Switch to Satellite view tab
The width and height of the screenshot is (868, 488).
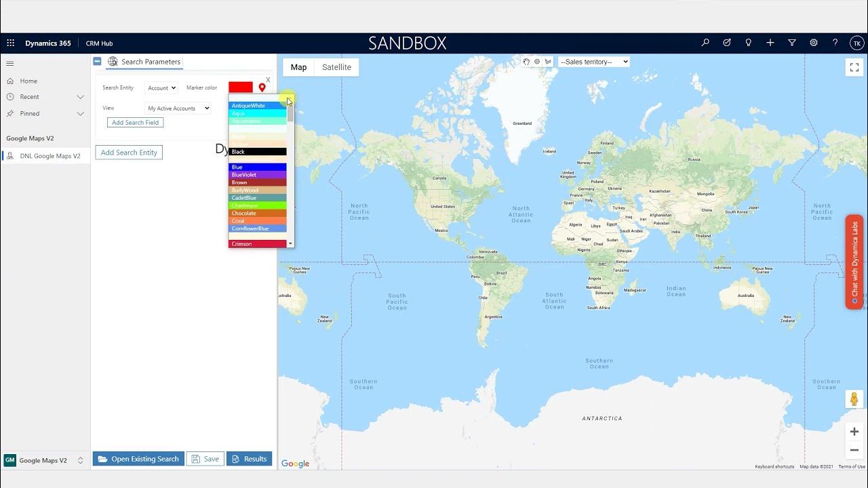point(336,67)
